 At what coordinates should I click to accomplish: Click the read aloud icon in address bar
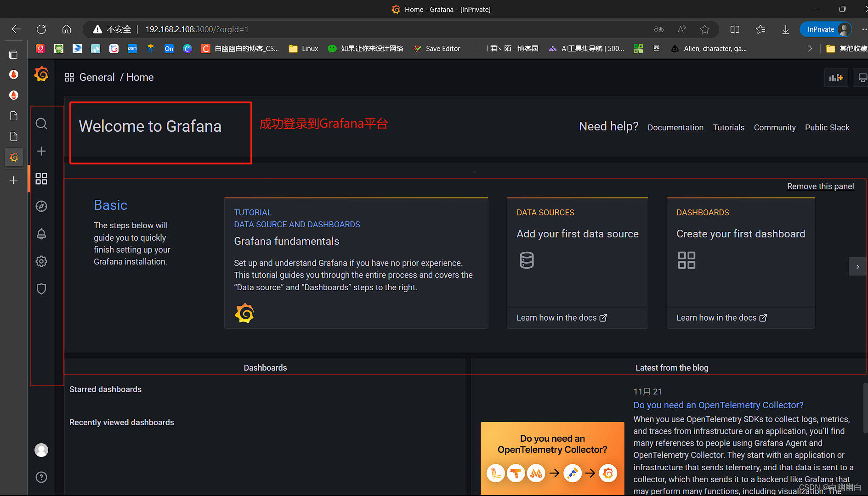[682, 29]
